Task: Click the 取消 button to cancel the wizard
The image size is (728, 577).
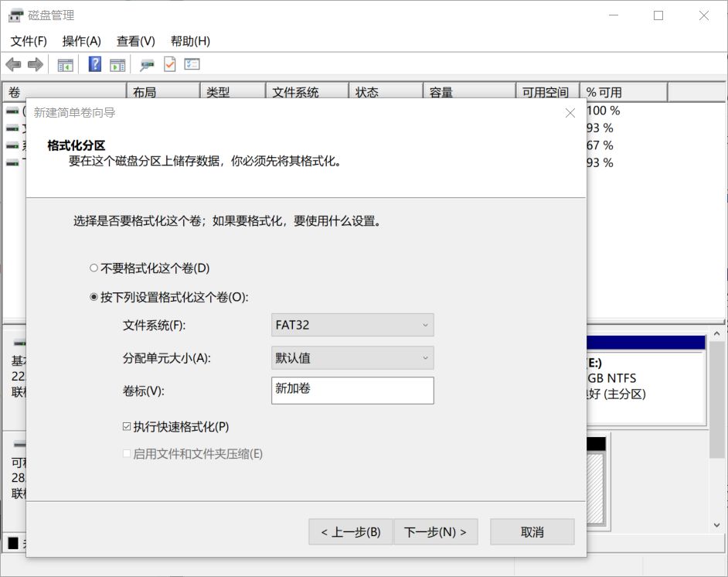Action: pos(532,531)
